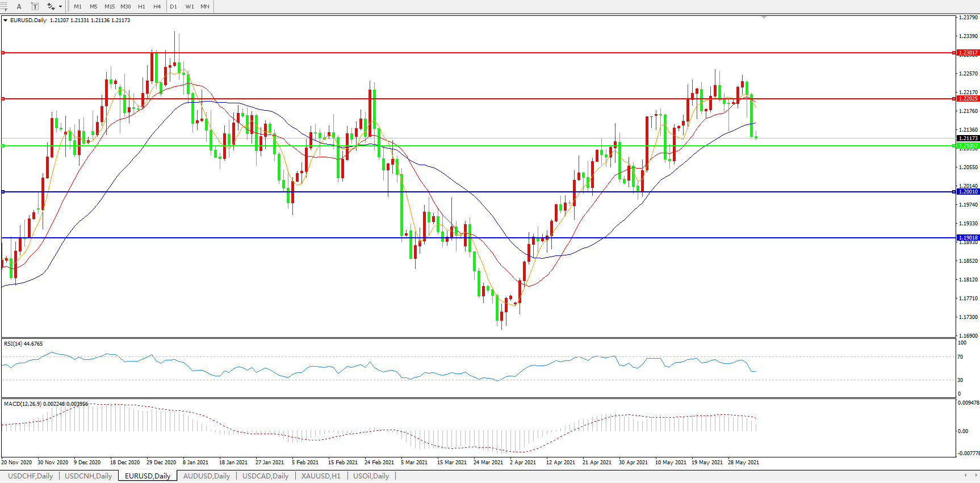Switch chart to H4 timeframe
Viewport: 980px width, 483px height.
pos(157,7)
